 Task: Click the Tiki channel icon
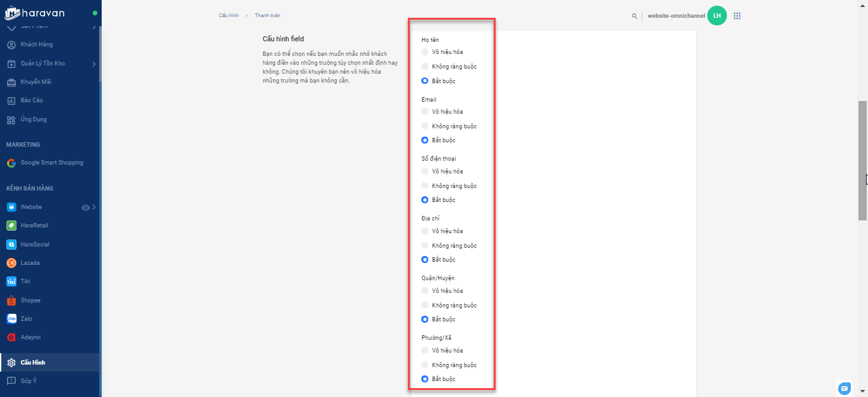point(11,281)
